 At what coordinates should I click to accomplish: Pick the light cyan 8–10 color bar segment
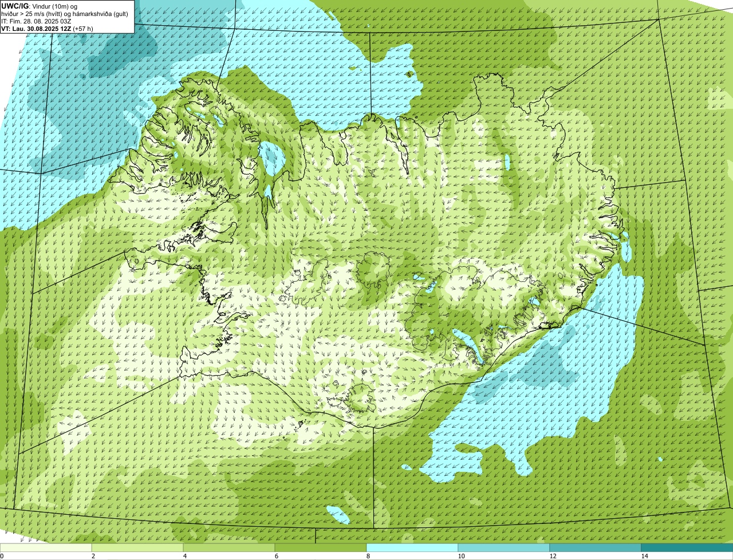pyautogui.click(x=412, y=547)
